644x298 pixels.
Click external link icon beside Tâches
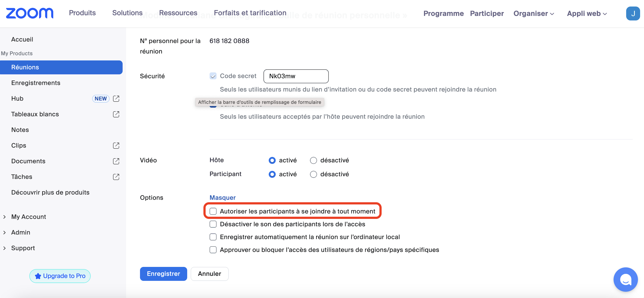[116, 177]
